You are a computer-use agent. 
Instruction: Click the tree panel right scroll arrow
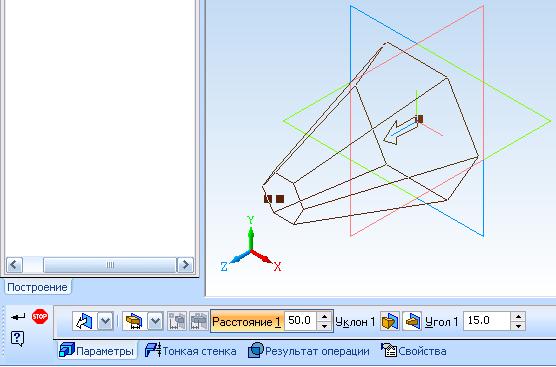tap(185, 265)
